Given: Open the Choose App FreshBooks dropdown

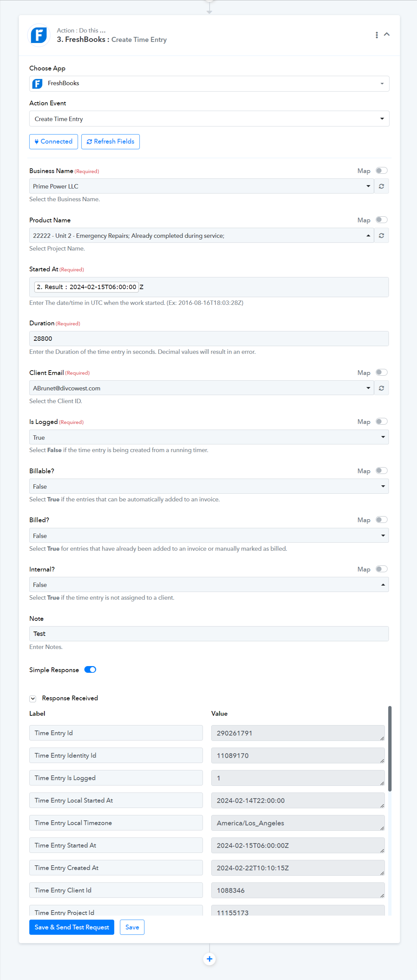Looking at the screenshot, I should pos(209,84).
